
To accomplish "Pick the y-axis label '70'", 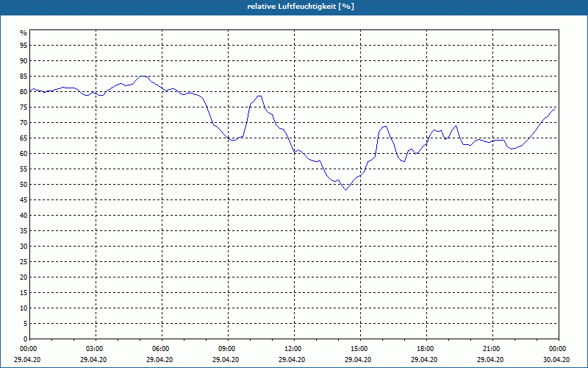I will click(x=24, y=123).
